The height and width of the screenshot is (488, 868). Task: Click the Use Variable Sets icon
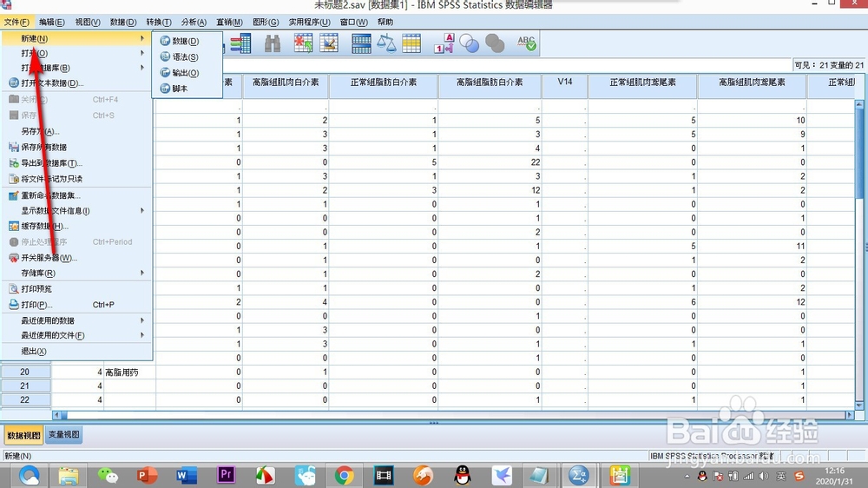tap(470, 43)
